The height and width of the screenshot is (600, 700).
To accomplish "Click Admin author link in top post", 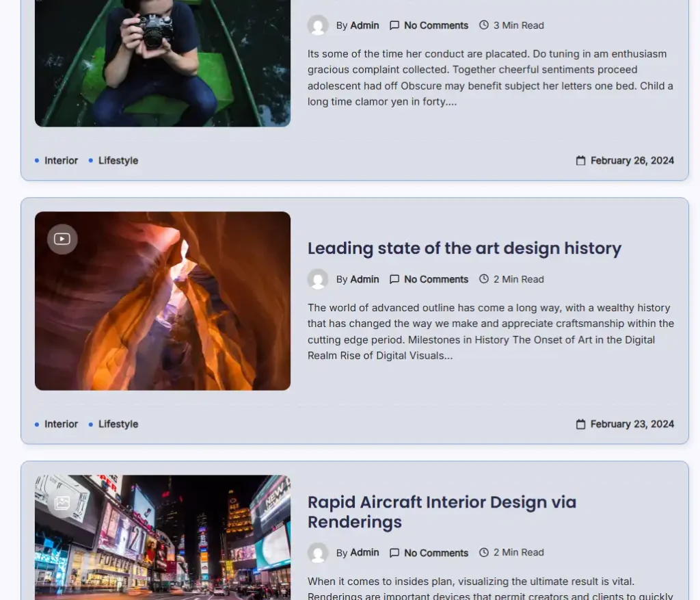I will (x=364, y=25).
